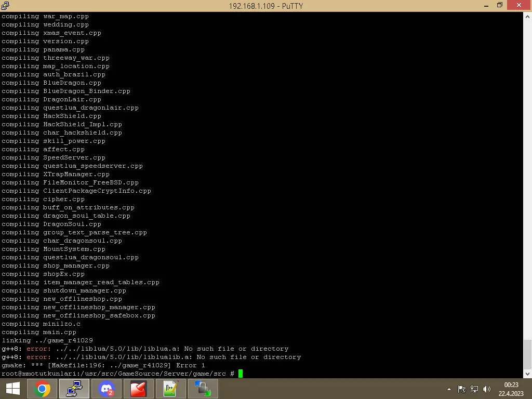Open the Action Center flag icon
The image size is (532, 399).
462,389
